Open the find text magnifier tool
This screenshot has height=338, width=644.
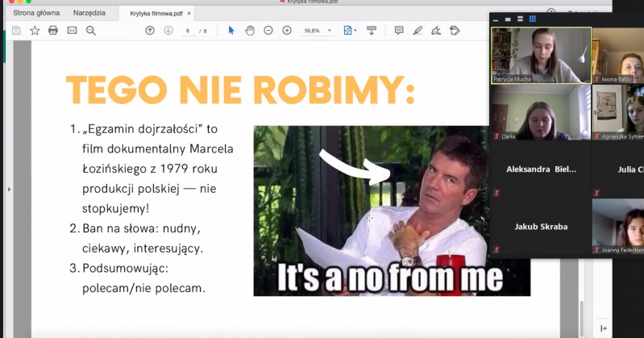click(91, 31)
